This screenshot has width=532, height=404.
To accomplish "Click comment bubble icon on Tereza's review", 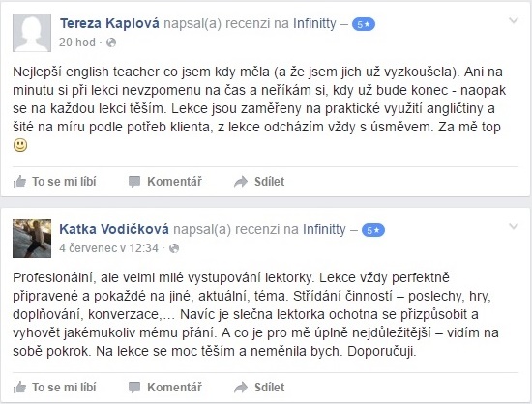I will (134, 182).
